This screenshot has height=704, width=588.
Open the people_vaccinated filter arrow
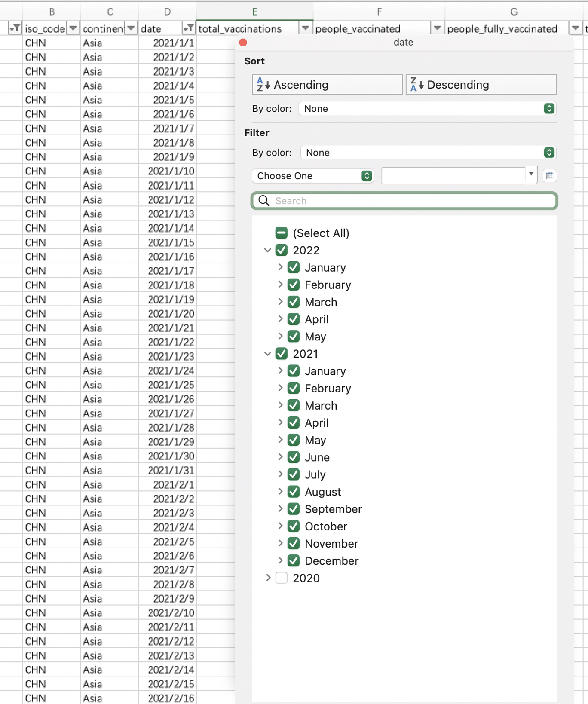tap(437, 28)
